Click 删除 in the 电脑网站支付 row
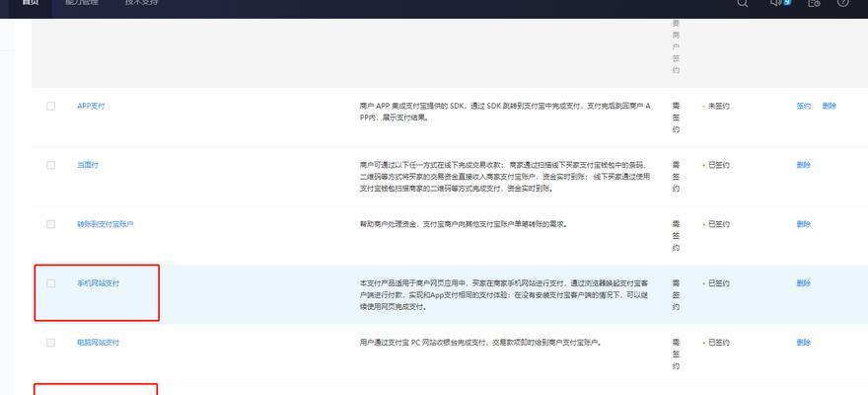 pos(803,343)
